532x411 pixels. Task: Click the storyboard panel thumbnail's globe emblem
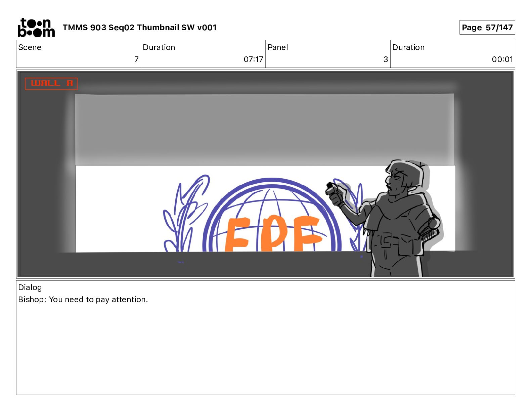[x=272, y=215]
